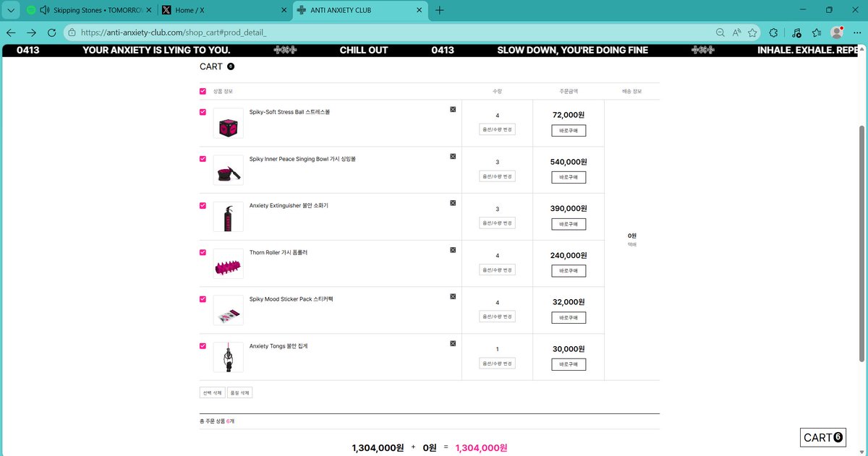Viewport: 868px width, 456px height.
Task: Change option/quantity for Sticker Pack
Action: pyautogui.click(x=497, y=317)
